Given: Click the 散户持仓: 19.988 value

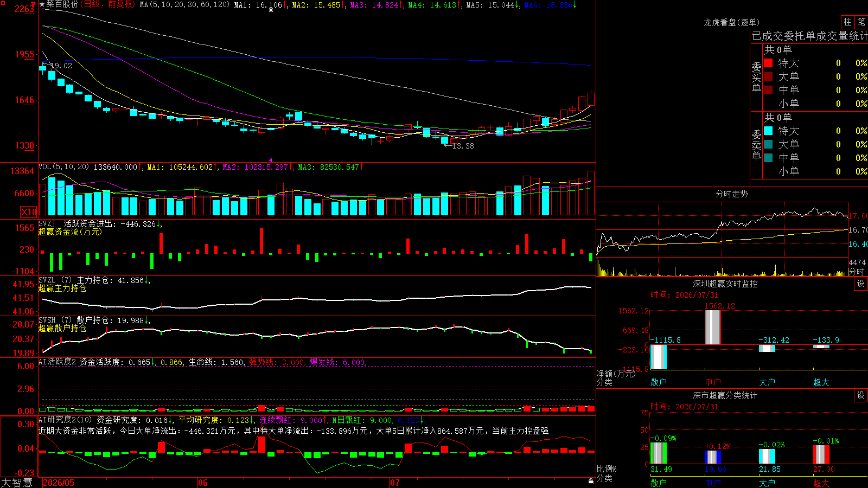Looking at the screenshot, I should pyautogui.click(x=110, y=320).
